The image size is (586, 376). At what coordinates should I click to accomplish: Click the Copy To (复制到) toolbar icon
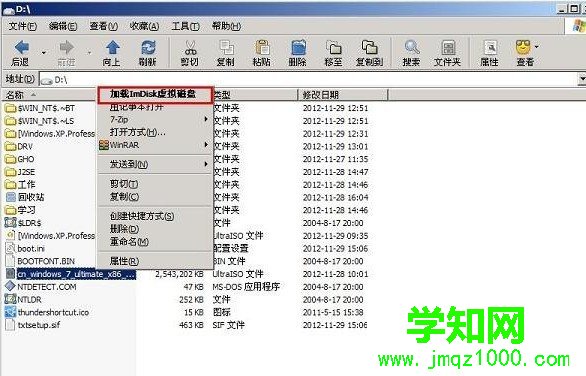point(370,48)
